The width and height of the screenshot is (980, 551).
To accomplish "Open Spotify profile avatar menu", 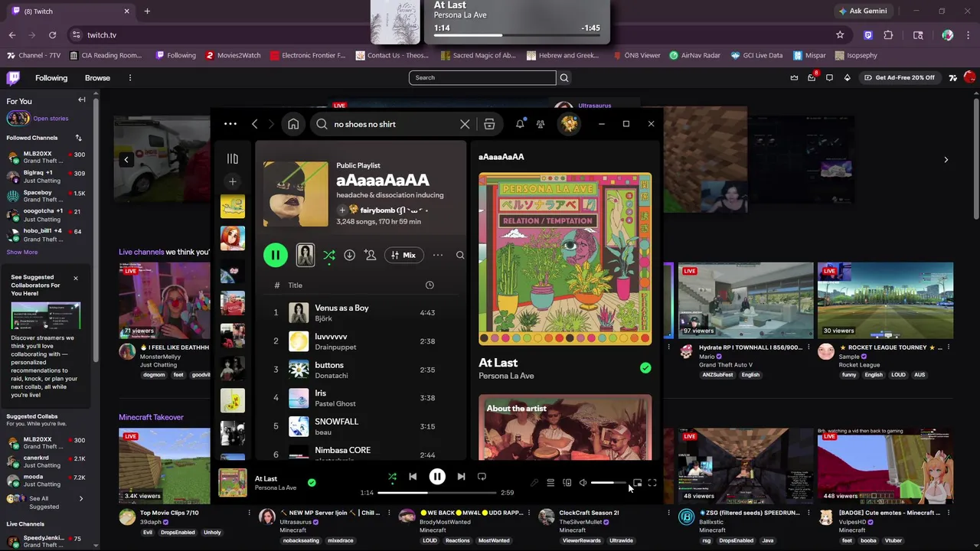I will point(569,124).
